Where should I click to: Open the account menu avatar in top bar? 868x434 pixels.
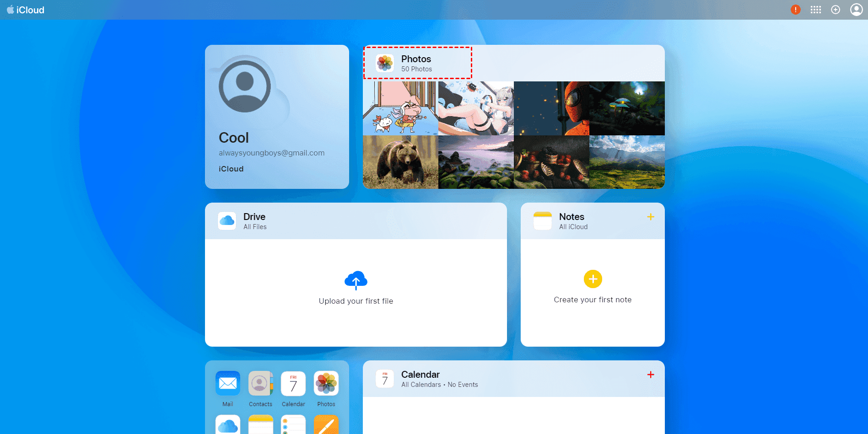pyautogui.click(x=856, y=10)
